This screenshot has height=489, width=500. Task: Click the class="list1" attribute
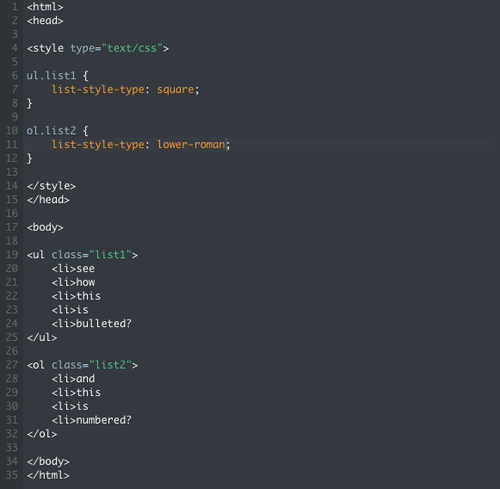(x=91, y=255)
